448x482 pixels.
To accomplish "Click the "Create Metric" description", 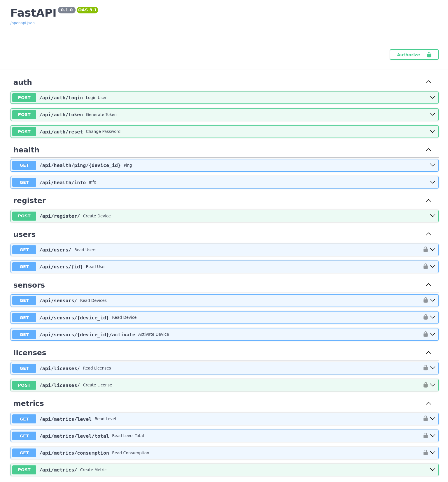I will point(93,470).
